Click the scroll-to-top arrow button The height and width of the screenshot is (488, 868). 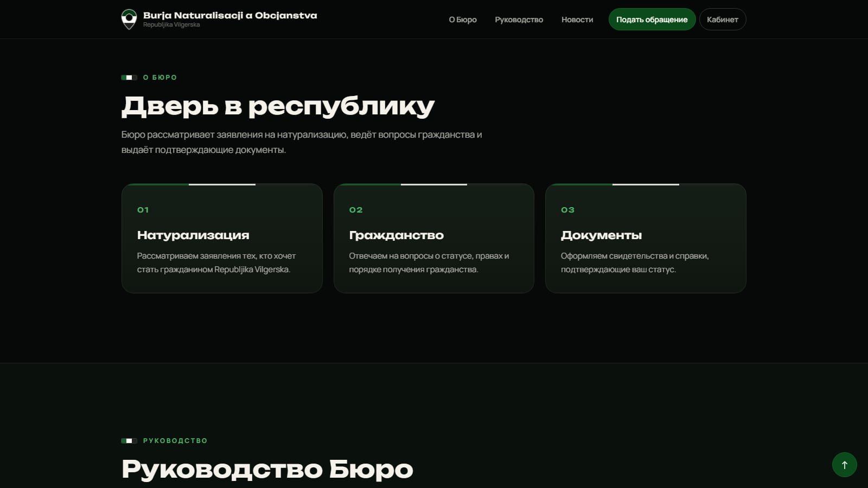(x=844, y=465)
